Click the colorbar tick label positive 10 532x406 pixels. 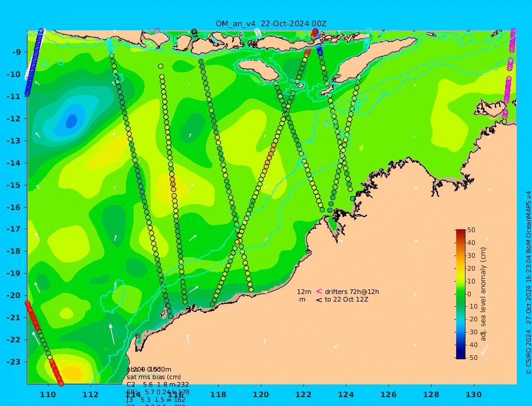471,281
